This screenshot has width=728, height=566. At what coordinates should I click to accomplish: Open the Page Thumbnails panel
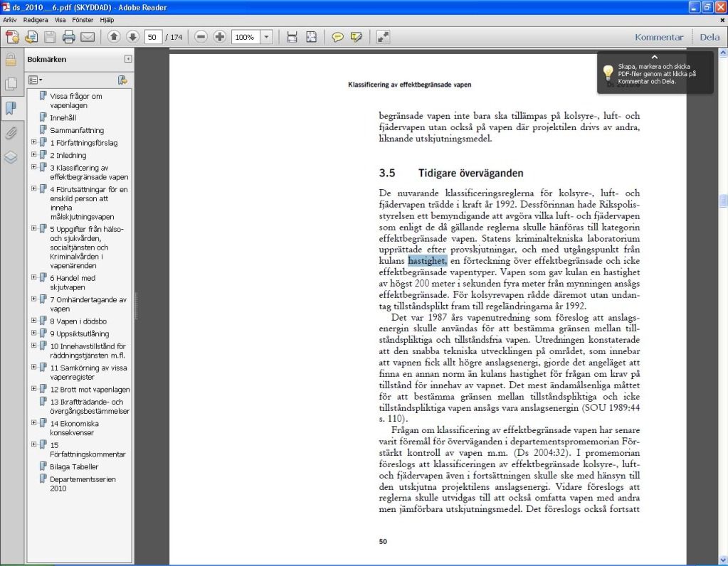pos(11,83)
